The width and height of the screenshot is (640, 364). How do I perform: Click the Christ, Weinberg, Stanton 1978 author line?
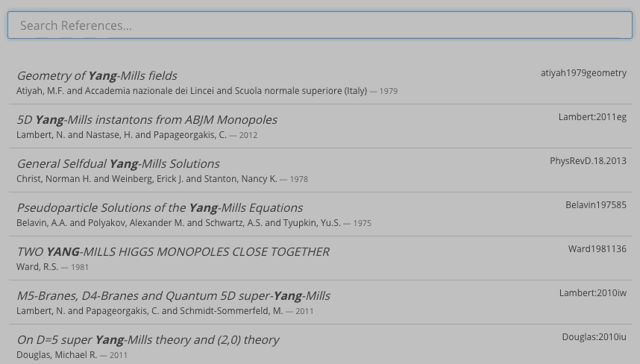pos(162,179)
